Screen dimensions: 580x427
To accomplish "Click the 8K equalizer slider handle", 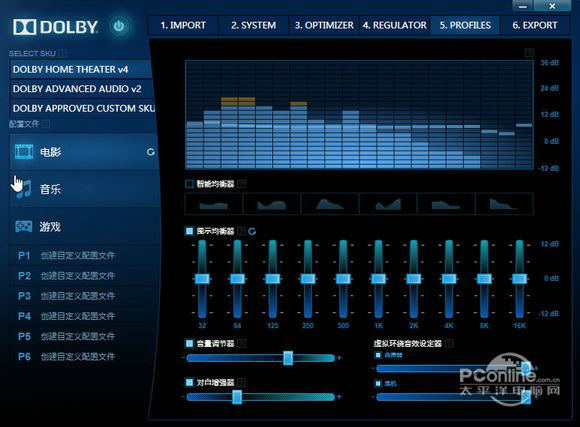I will tap(484, 279).
